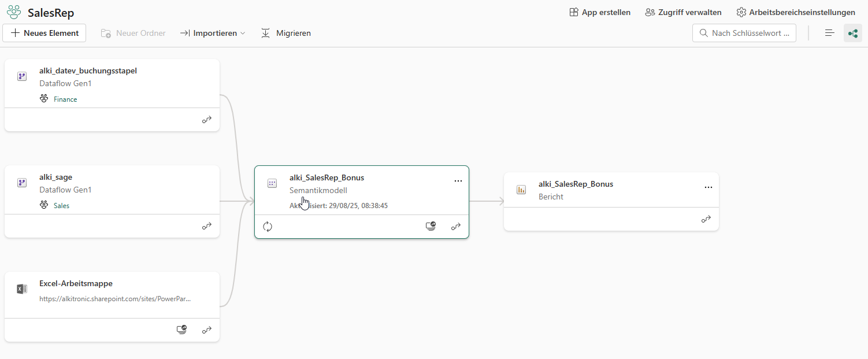This screenshot has height=359, width=868.
Task: Click alki_datev_buchungsstapel dataflow icon
Action: coord(22,76)
